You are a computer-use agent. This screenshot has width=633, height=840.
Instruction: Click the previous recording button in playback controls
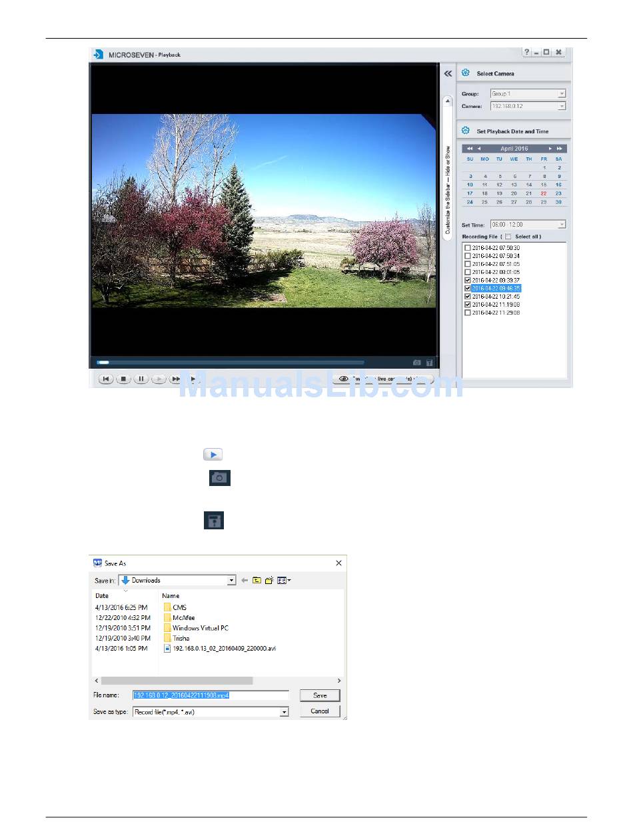click(x=105, y=379)
